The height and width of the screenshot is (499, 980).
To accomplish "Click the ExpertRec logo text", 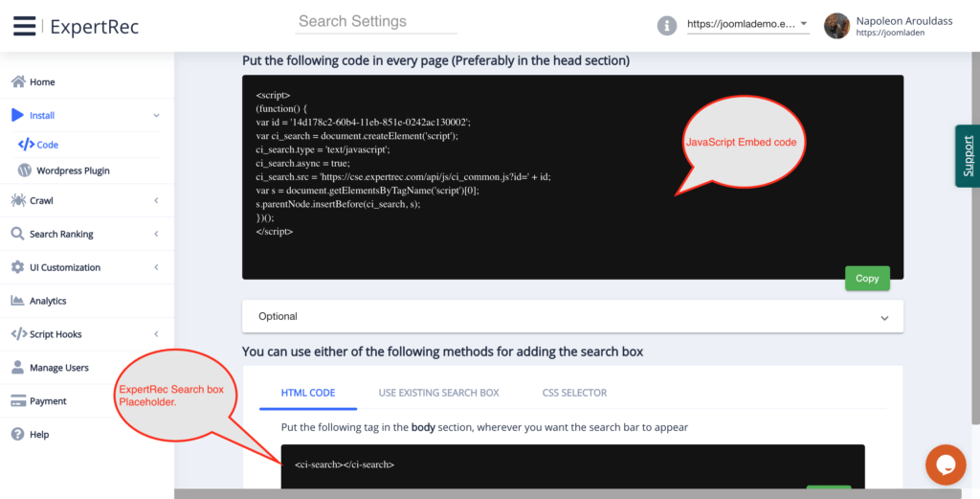I will 95,27.
